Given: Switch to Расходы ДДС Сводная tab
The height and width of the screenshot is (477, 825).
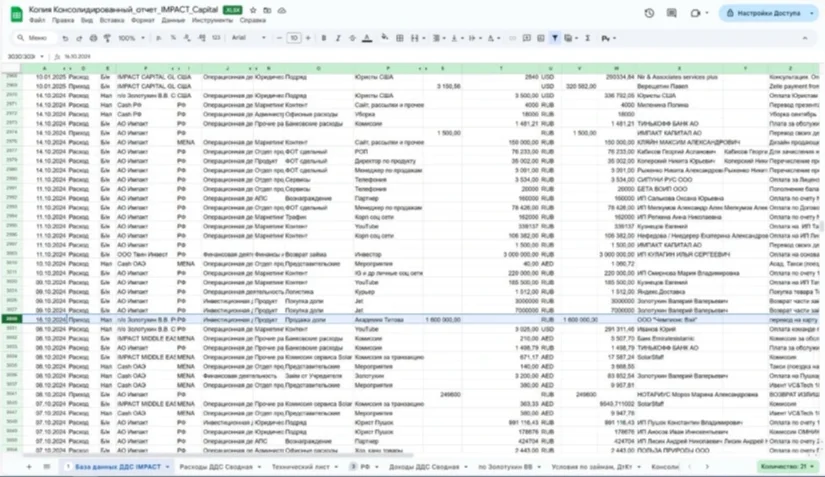Looking at the screenshot, I should [x=220, y=466].
